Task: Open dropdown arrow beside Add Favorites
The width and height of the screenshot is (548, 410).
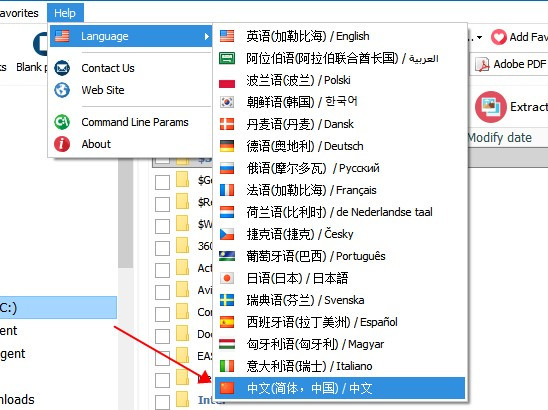Action: 480,37
